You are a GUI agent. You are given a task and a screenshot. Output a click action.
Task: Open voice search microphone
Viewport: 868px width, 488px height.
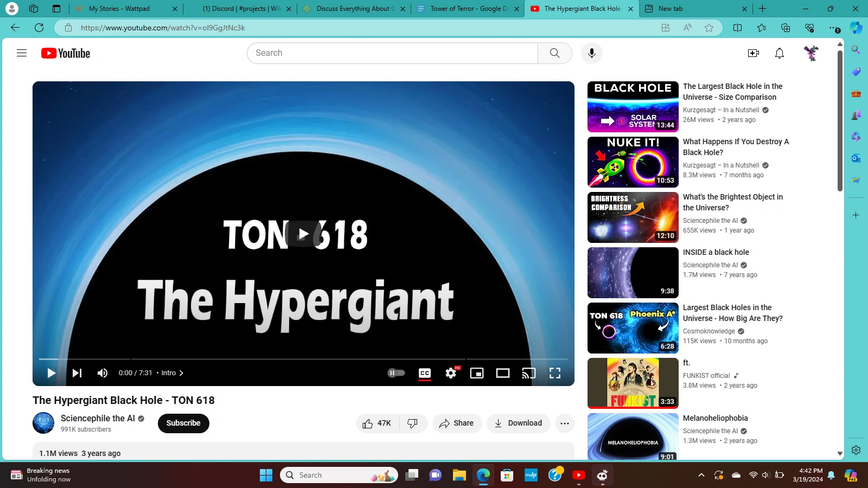click(591, 53)
